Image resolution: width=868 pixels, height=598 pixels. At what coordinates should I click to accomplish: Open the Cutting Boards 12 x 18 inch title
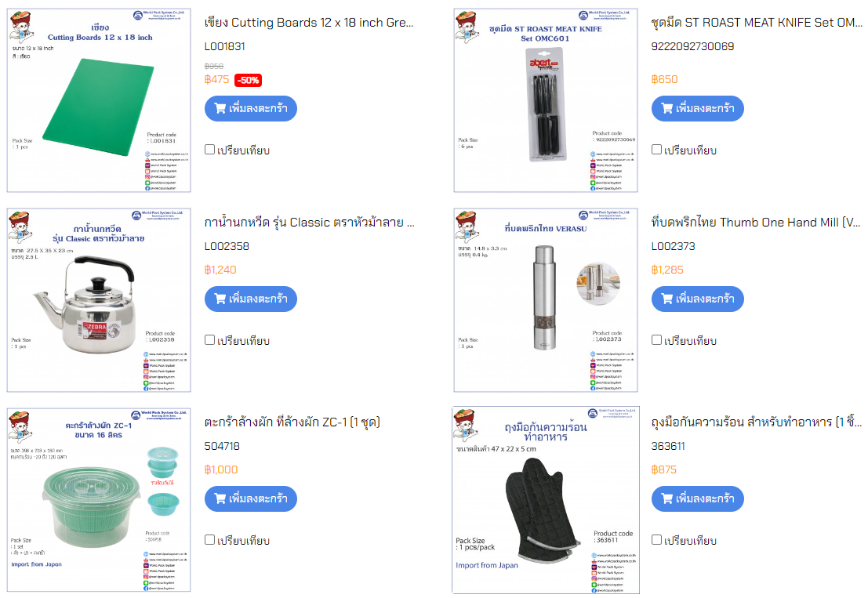click(309, 23)
